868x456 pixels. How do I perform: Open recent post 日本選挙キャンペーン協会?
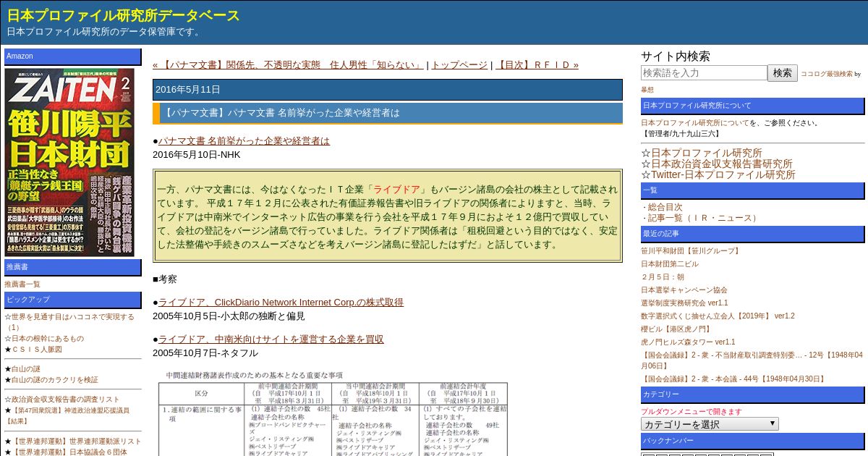click(684, 290)
